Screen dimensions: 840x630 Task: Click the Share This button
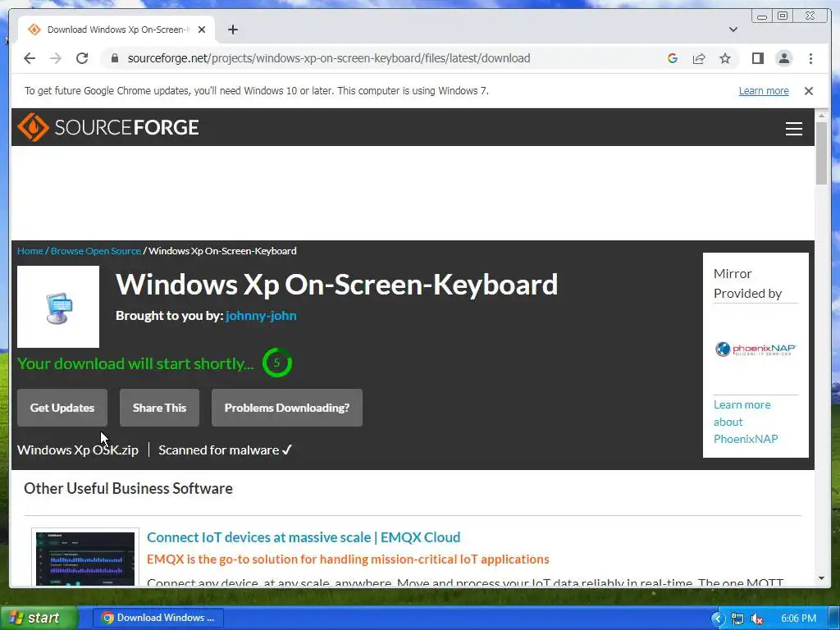pyautogui.click(x=159, y=408)
